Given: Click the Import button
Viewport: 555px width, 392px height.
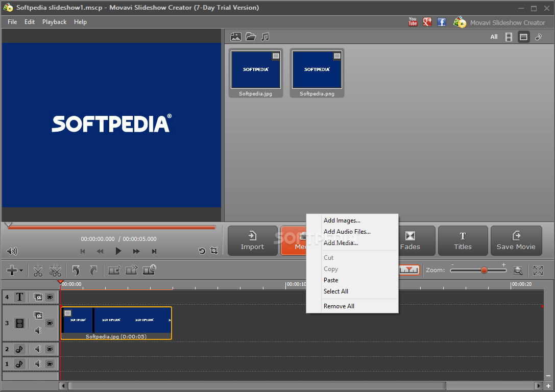Looking at the screenshot, I should coord(252,240).
